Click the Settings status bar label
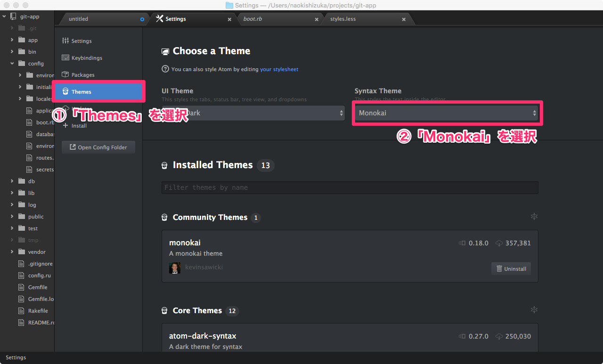 point(16,357)
